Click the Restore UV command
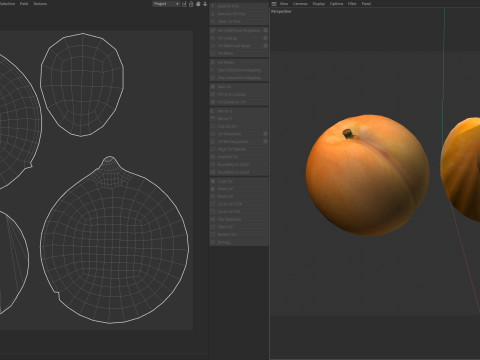 [x=239, y=235]
